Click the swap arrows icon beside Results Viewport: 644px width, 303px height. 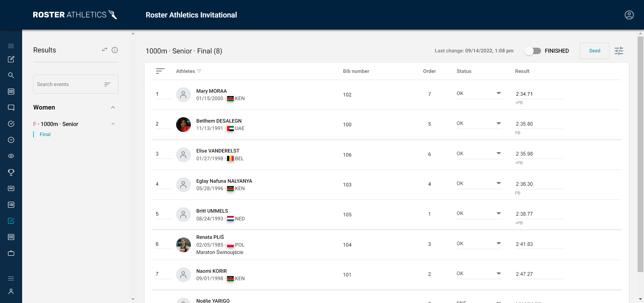104,50
